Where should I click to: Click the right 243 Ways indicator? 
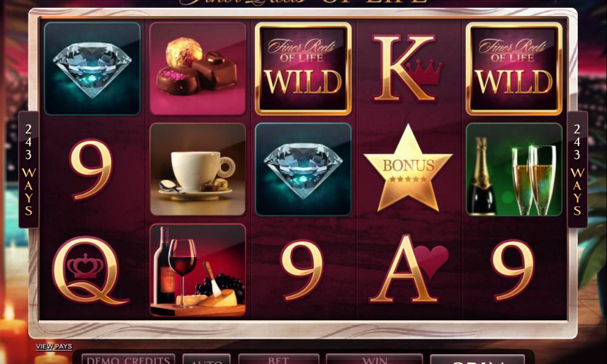coord(577,169)
